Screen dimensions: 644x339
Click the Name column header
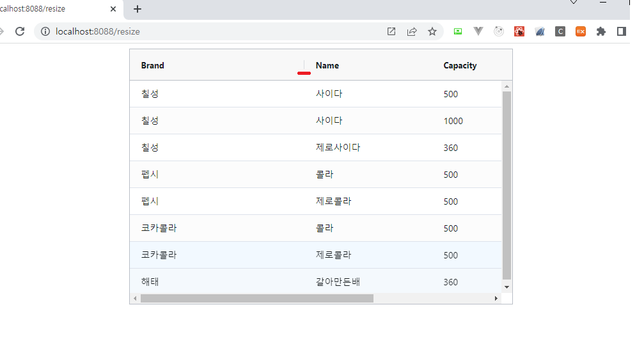368,65
